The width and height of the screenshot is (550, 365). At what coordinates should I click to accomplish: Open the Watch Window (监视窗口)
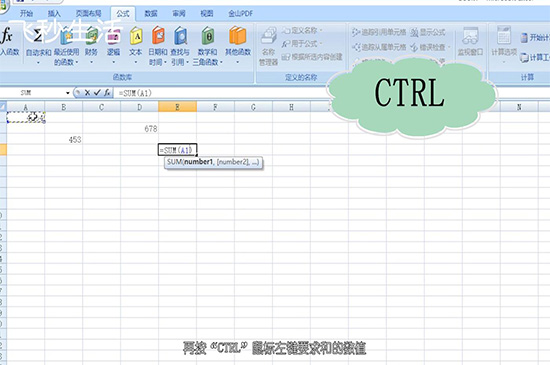[x=470, y=42]
